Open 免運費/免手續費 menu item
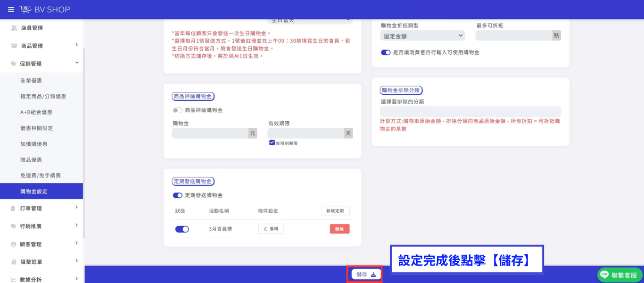The width and height of the screenshot is (644, 283). 41,175
